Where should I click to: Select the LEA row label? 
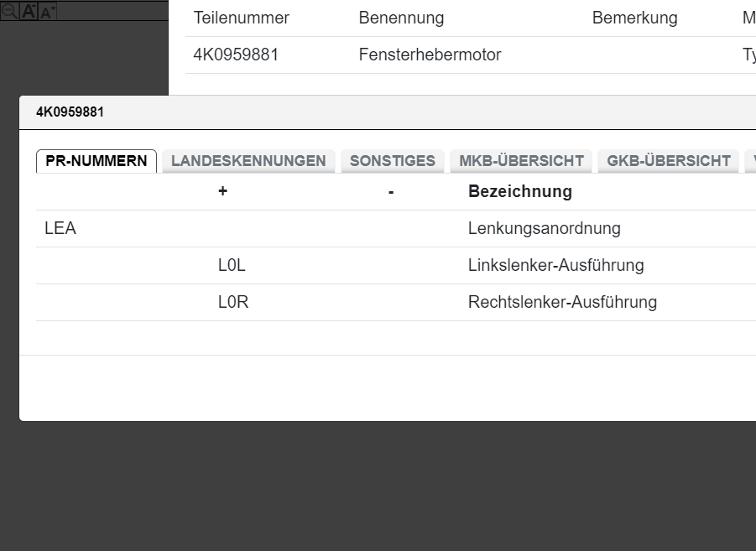(x=60, y=228)
